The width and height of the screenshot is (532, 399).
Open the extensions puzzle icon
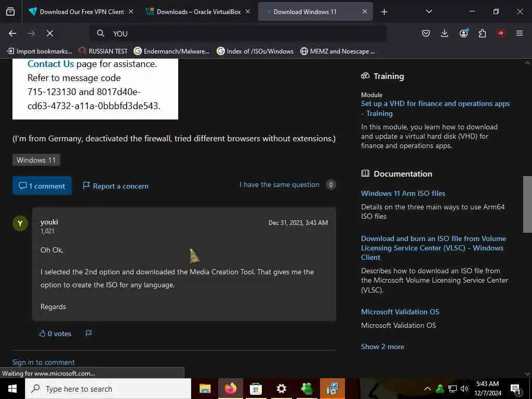pyautogui.click(x=482, y=33)
